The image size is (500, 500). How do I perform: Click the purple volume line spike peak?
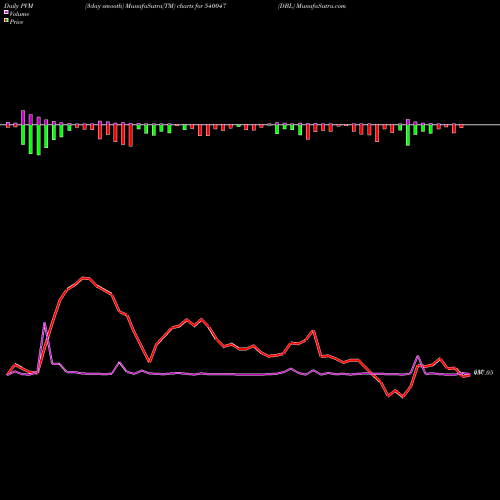tap(45, 323)
